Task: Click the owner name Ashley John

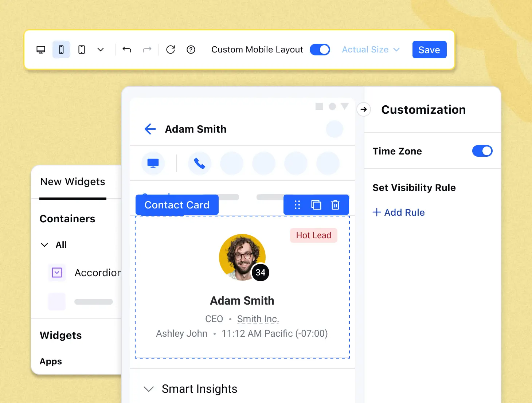Action: pyautogui.click(x=181, y=333)
